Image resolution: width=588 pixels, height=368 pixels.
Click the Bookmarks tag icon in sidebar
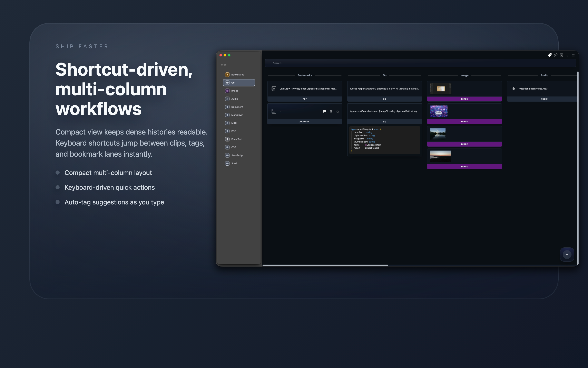pos(227,75)
